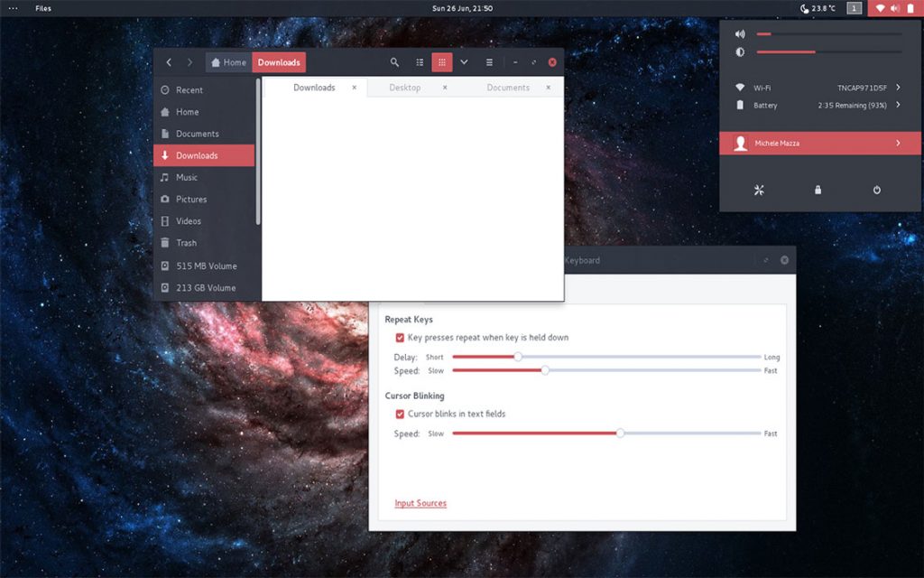Uncheck 'Key presses repeat when key is held down'
The height and width of the screenshot is (578, 924).
(x=399, y=337)
